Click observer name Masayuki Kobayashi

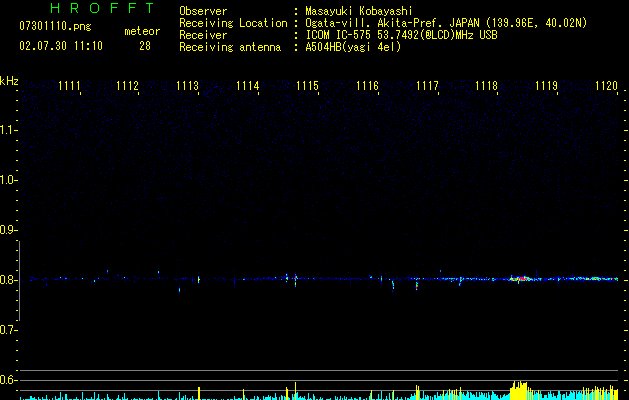tap(359, 11)
